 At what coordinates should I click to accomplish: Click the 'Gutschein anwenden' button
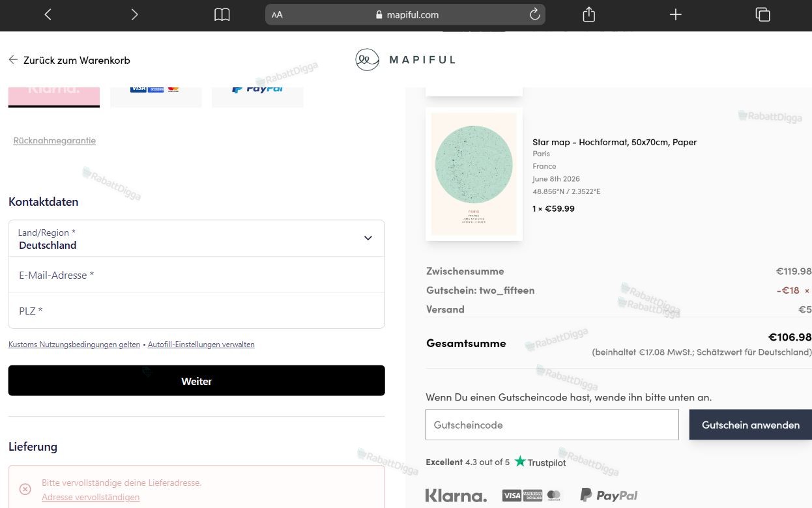[x=751, y=425]
